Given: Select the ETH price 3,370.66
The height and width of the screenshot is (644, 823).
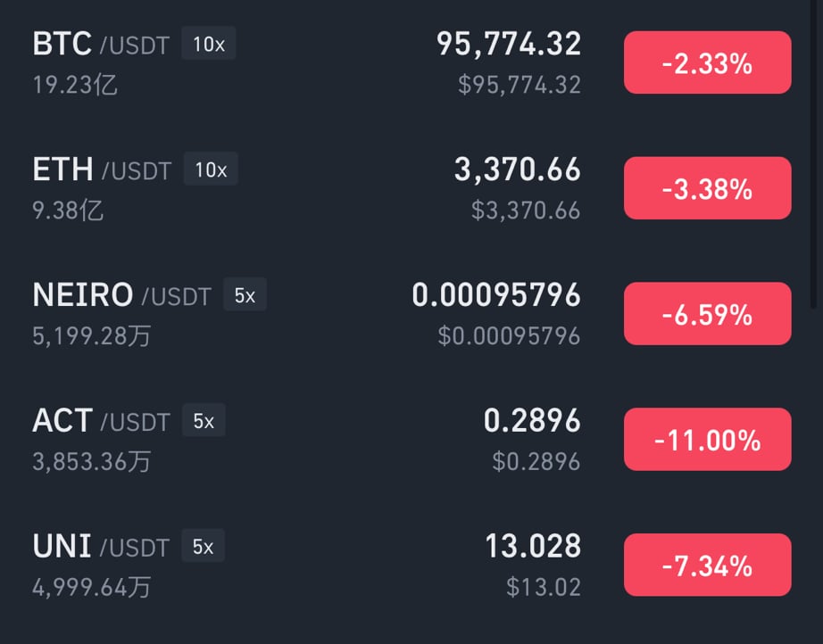Looking at the screenshot, I should [518, 169].
